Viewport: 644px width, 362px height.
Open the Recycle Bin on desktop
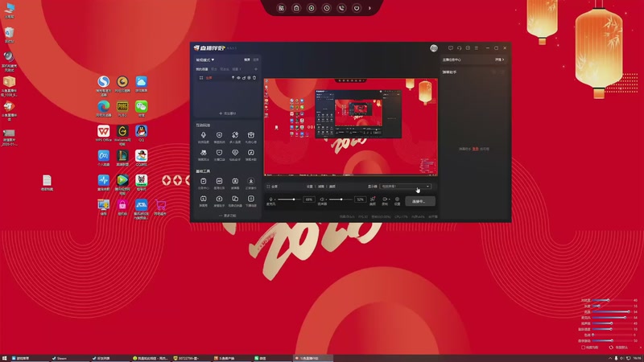9,35
